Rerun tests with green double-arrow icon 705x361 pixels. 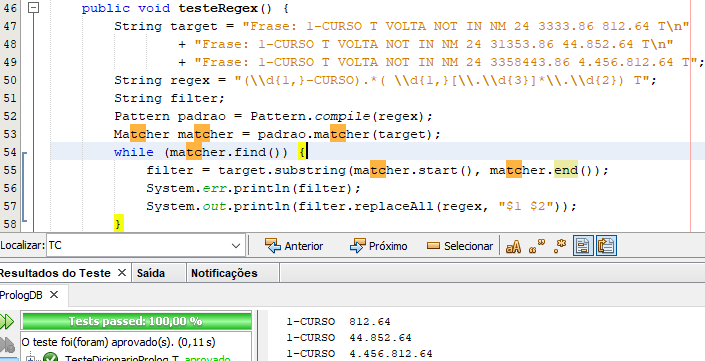click(x=7, y=321)
